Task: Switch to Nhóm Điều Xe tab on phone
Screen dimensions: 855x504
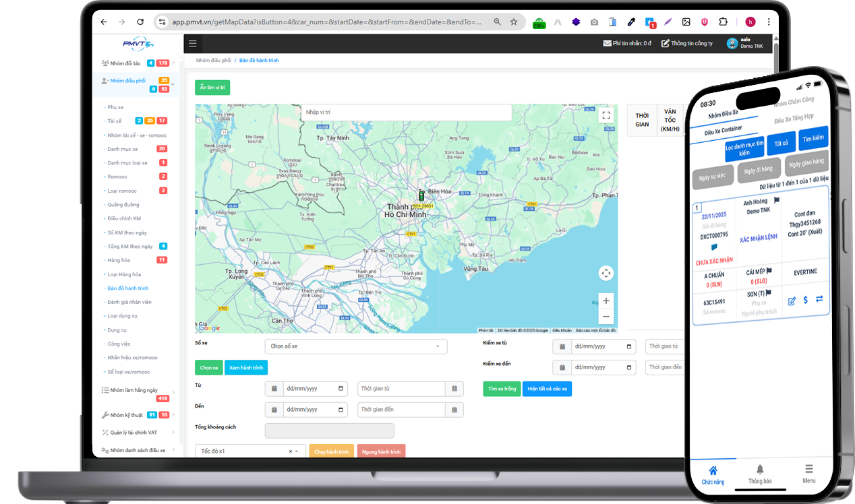Action: click(724, 114)
